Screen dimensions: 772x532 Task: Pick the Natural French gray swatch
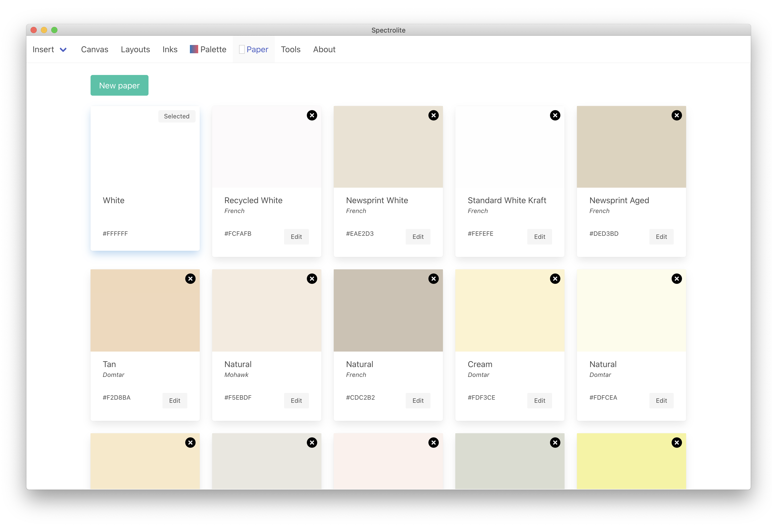[388, 310]
